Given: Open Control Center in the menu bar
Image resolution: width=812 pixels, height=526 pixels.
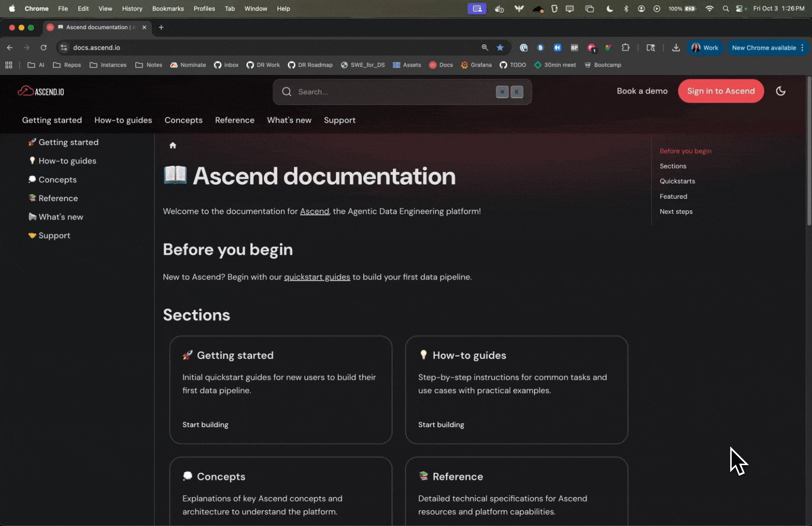Looking at the screenshot, I should 740,8.
